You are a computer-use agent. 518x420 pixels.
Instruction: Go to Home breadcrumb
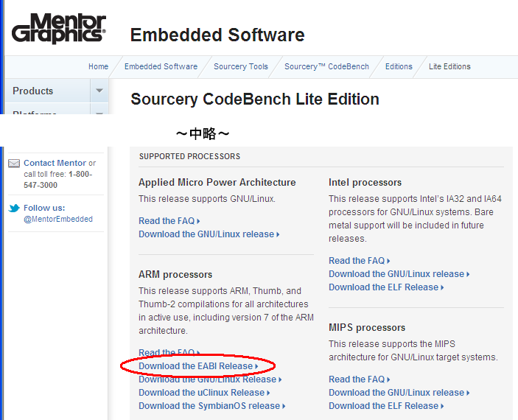point(99,66)
